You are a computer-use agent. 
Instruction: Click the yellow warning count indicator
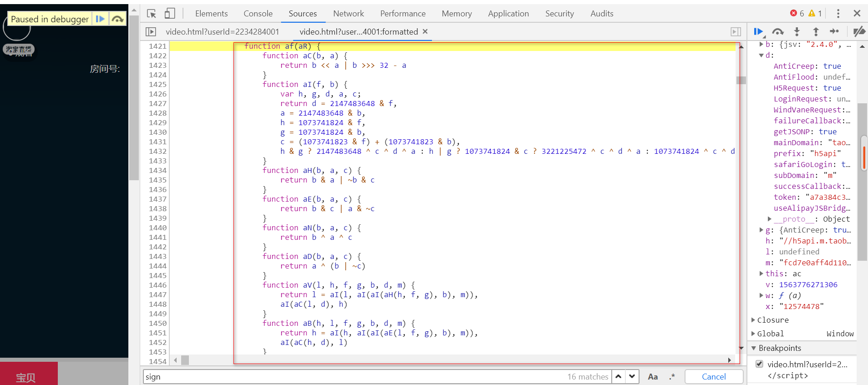815,14
